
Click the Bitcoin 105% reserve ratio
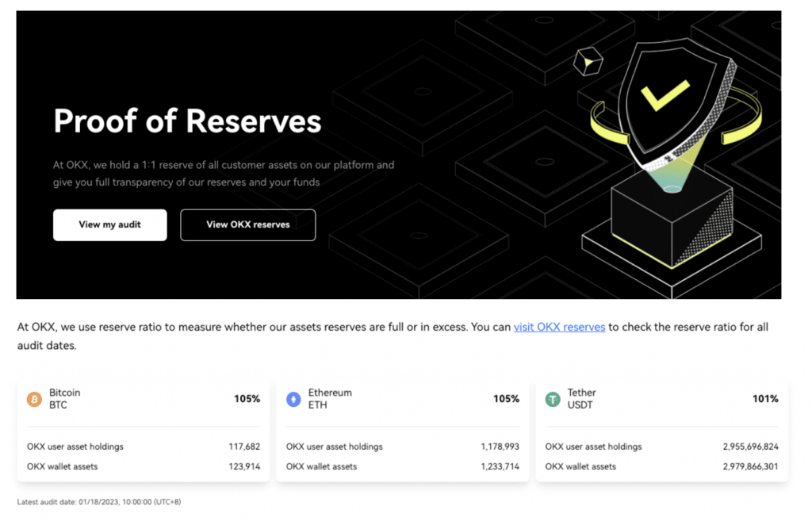(247, 399)
